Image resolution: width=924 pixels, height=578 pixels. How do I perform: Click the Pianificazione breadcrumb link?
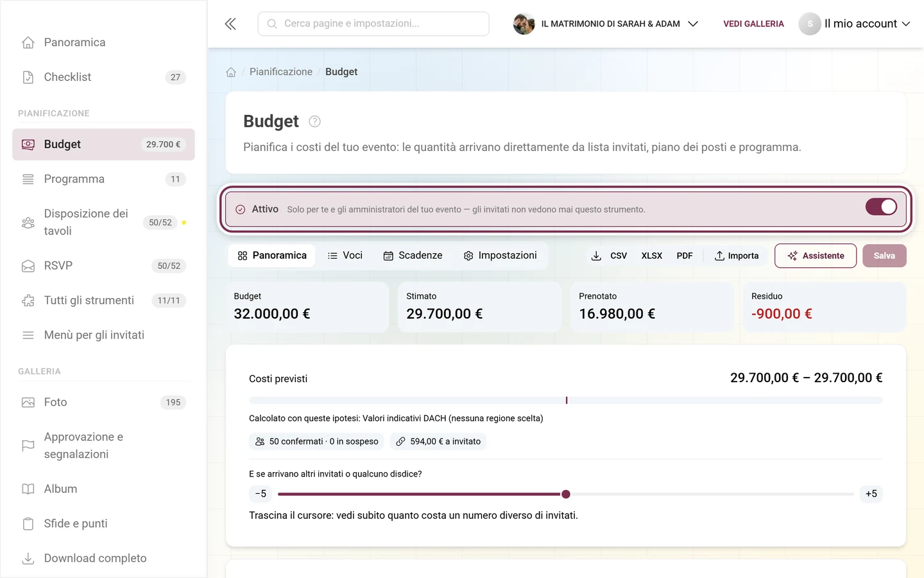[x=281, y=72]
